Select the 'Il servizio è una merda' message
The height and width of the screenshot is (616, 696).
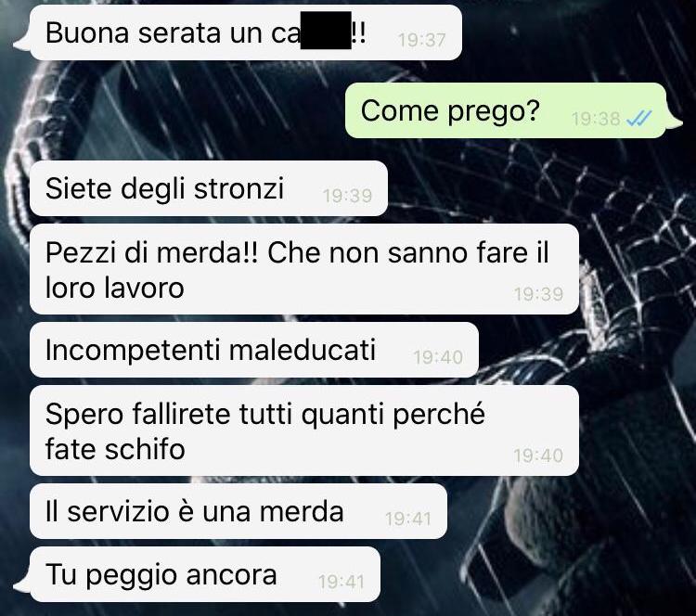click(238, 511)
